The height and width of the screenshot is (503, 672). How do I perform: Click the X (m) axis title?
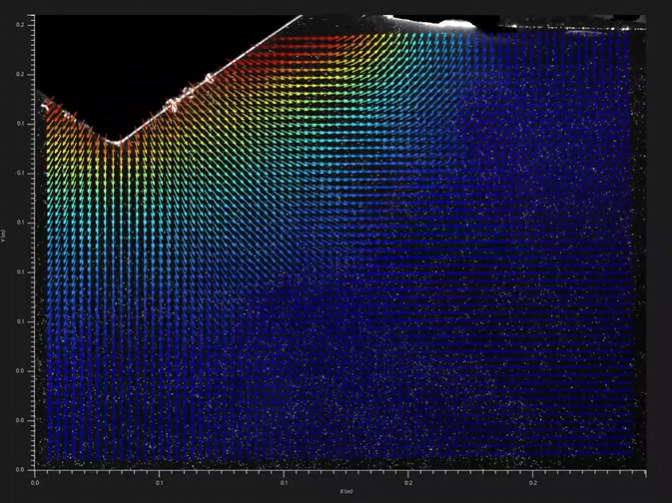346,490
